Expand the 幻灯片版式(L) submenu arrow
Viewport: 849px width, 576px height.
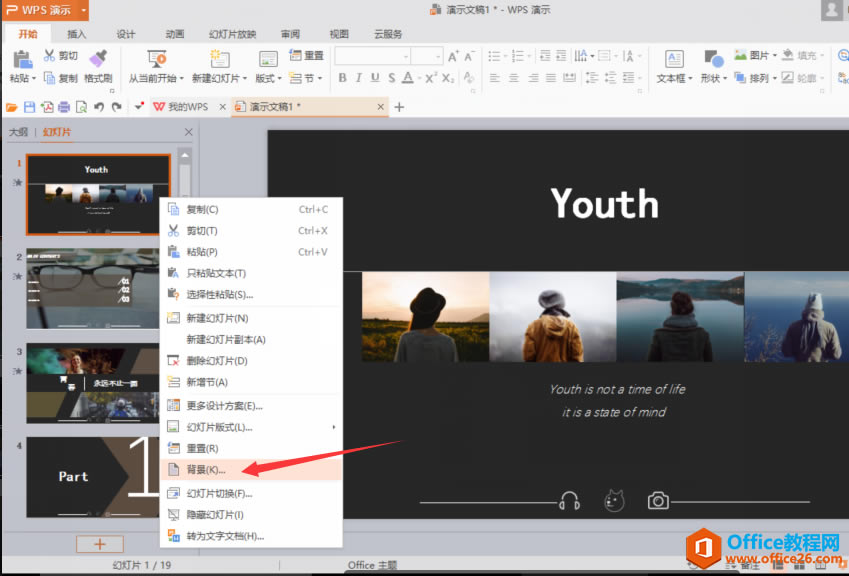(x=334, y=427)
